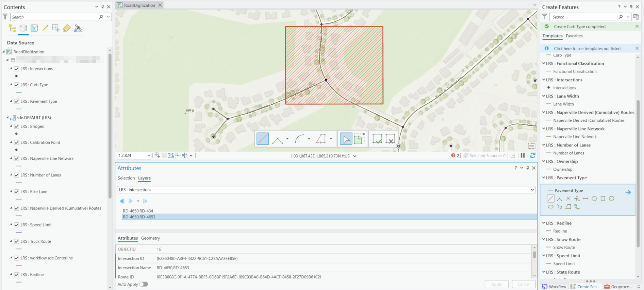
Task: Click Finish sketch checkmark on map toolbar
Action: [x=377, y=139]
